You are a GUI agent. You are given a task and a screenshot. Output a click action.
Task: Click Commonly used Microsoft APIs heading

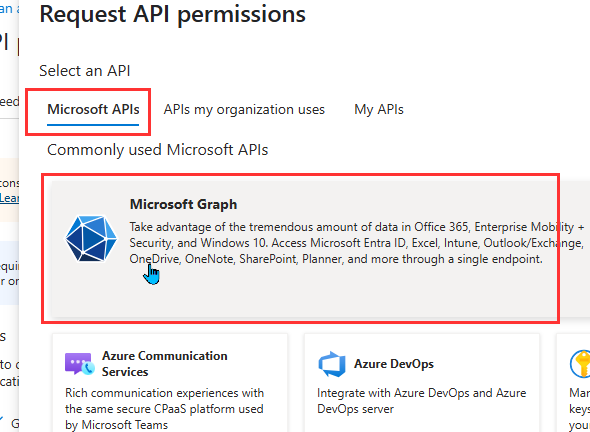coord(157,150)
